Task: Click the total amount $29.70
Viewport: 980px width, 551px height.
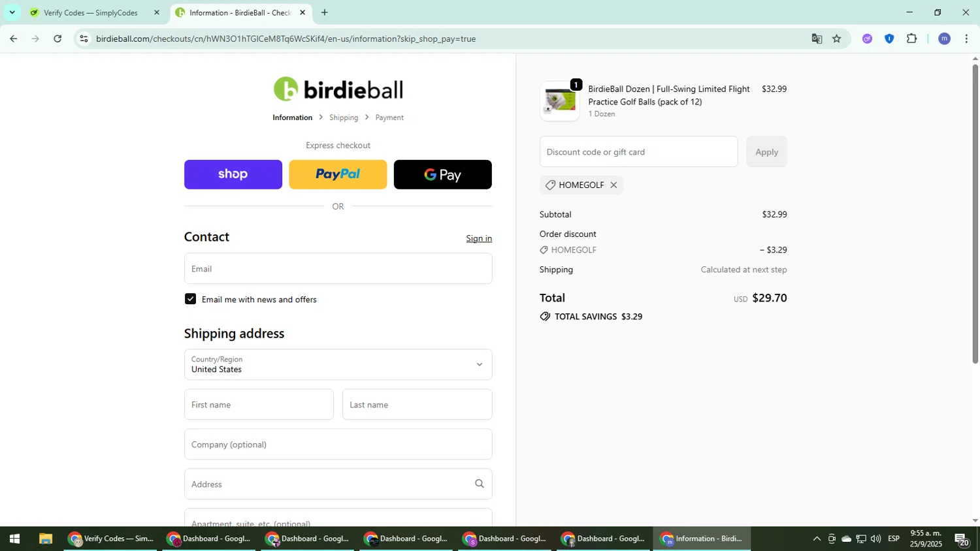Action: tap(770, 298)
